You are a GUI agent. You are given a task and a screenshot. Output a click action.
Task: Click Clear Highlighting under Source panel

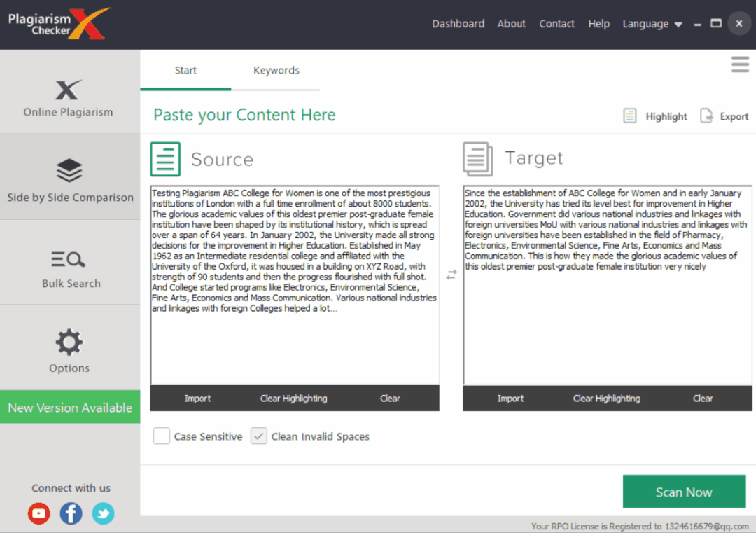293,399
